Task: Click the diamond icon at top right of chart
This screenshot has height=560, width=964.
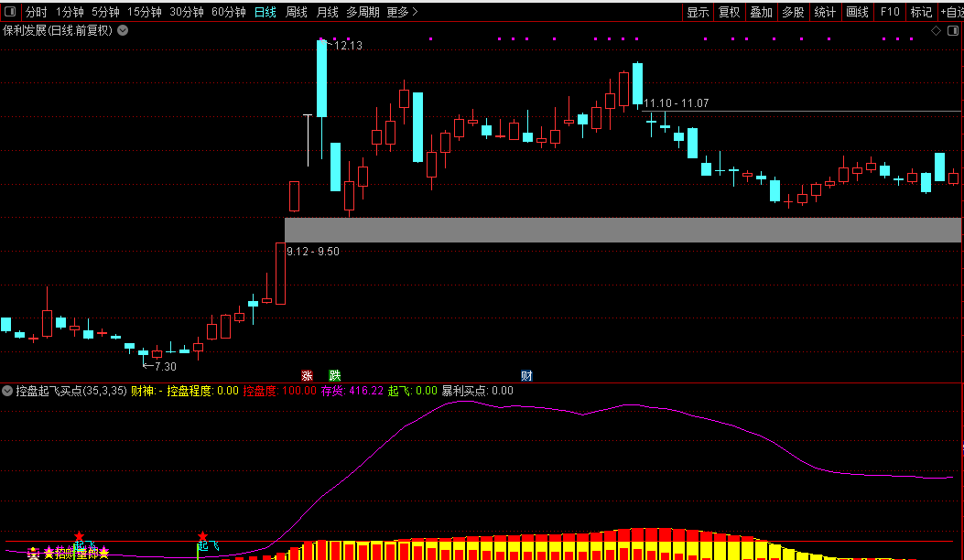Action: 936,31
